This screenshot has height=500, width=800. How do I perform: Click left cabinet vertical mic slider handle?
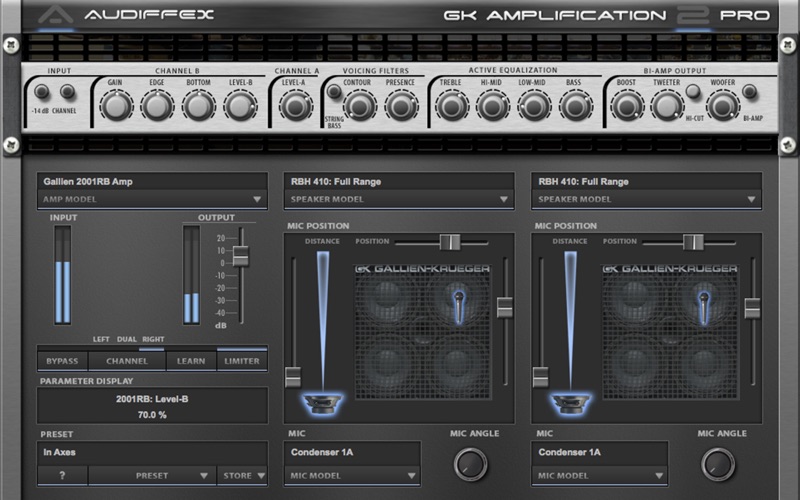pos(505,308)
